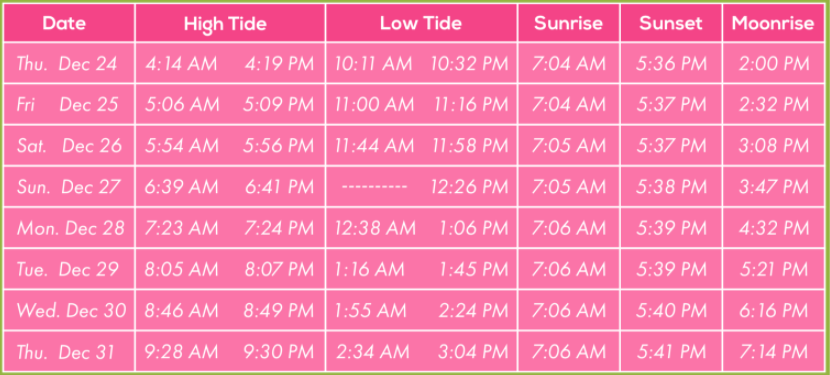The height and width of the screenshot is (375, 830).
Task: Select the Mon. Dec 28 date cell
Action: pyautogui.click(x=70, y=228)
